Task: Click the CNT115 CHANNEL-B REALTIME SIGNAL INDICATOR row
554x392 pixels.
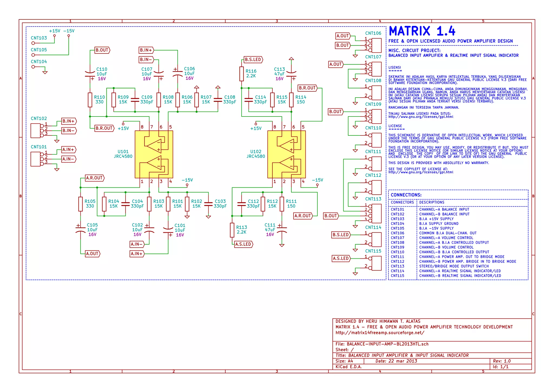Action: [x=458, y=276]
